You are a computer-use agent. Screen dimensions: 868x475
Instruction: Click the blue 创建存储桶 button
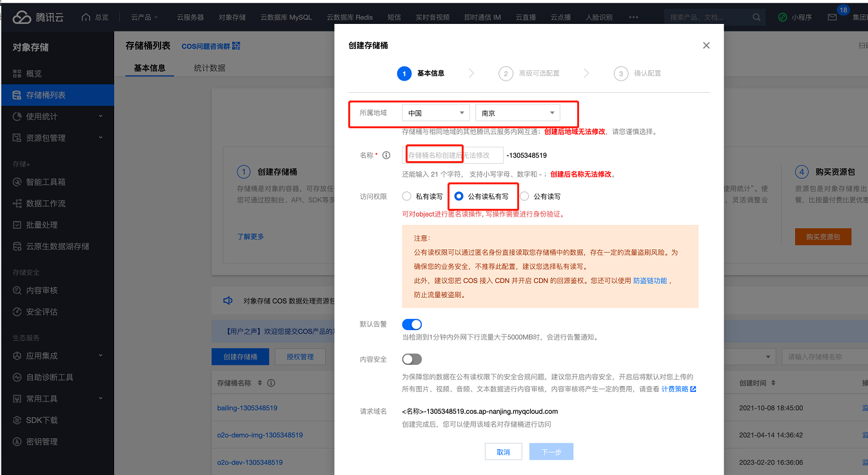[241, 356]
